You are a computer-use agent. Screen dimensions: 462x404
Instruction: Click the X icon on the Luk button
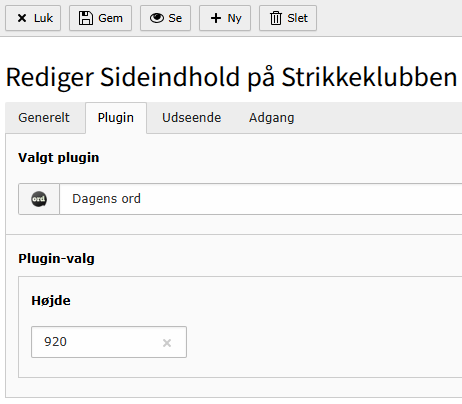22,18
